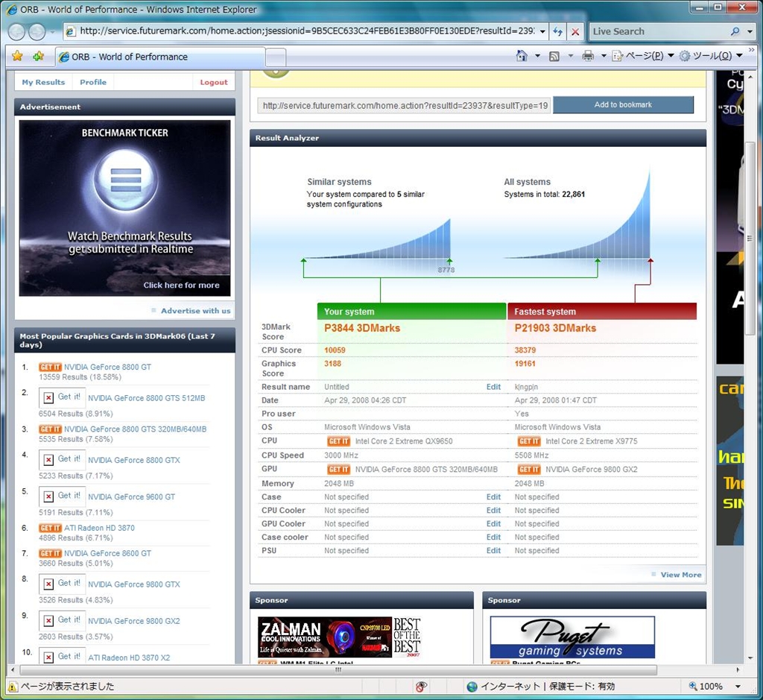The width and height of the screenshot is (763, 700).
Task: Click the RSS feeds icon
Action: coord(554,57)
